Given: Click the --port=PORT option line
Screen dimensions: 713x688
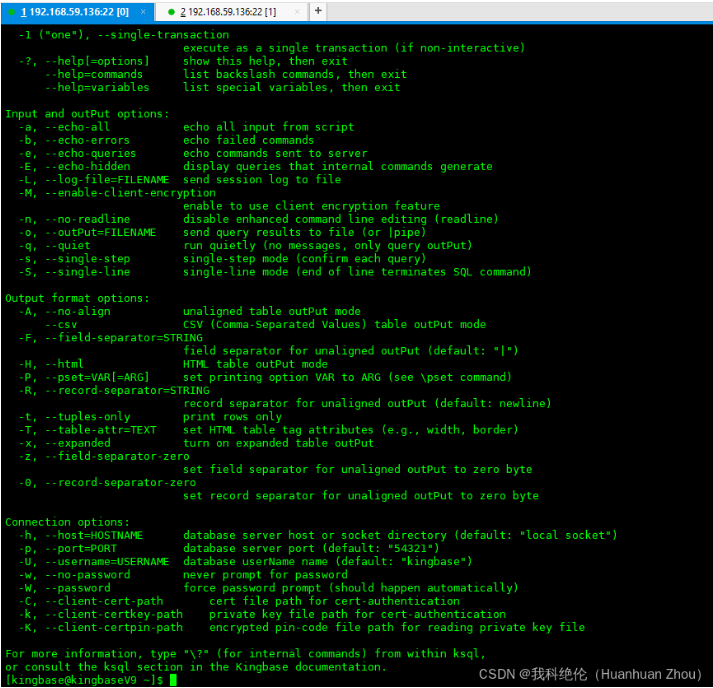Looking at the screenshot, I should pos(80,548).
